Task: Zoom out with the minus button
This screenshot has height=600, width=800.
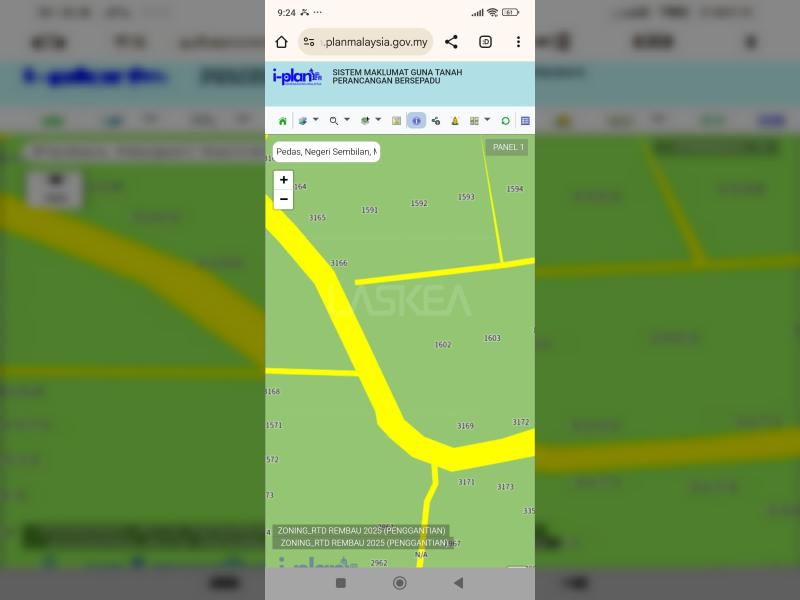Action: click(x=284, y=199)
